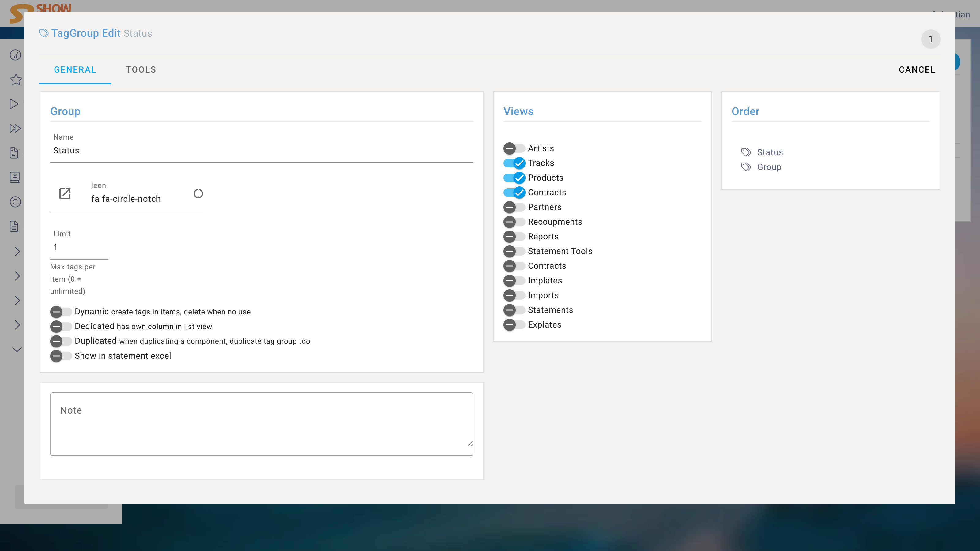980x551 pixels.
Task: Toggle Dedicated own column option
Action: (x=61, y=326)
